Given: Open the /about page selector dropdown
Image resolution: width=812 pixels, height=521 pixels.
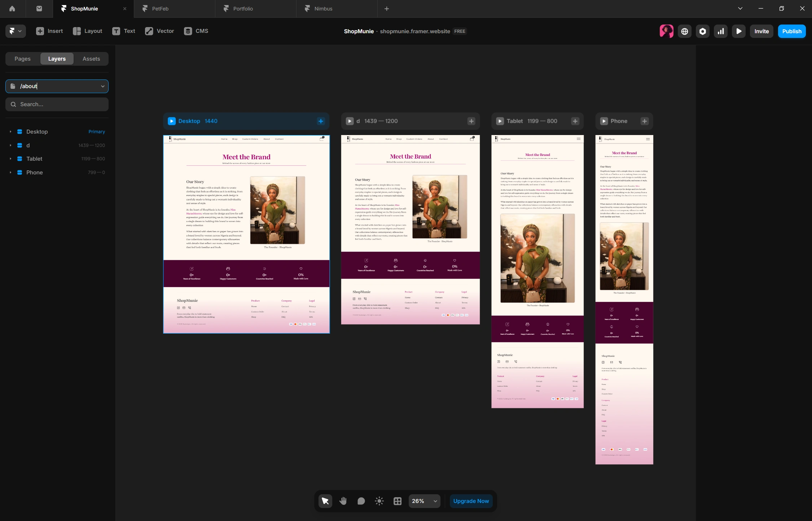Looking at the screenshot, I should (102, 86).
